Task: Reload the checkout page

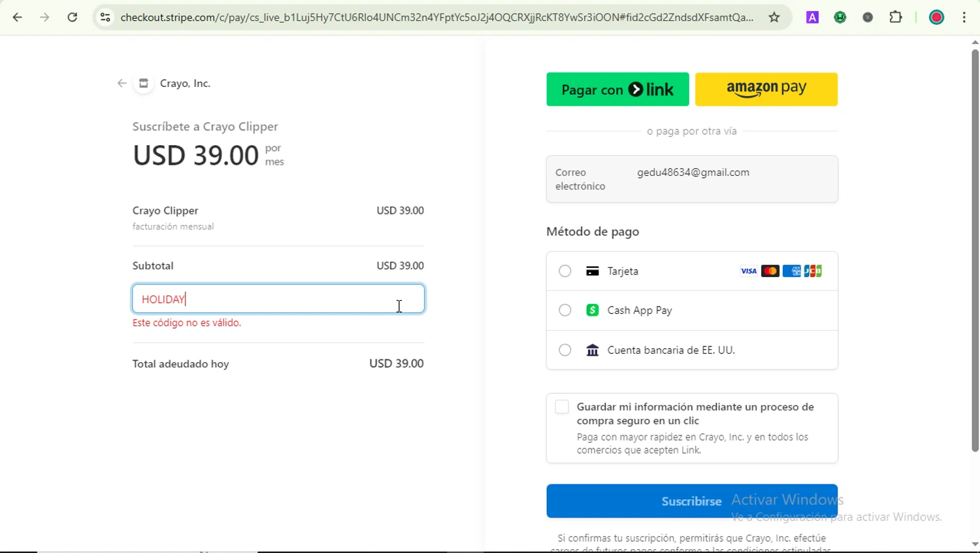Action: pos(73,18)
